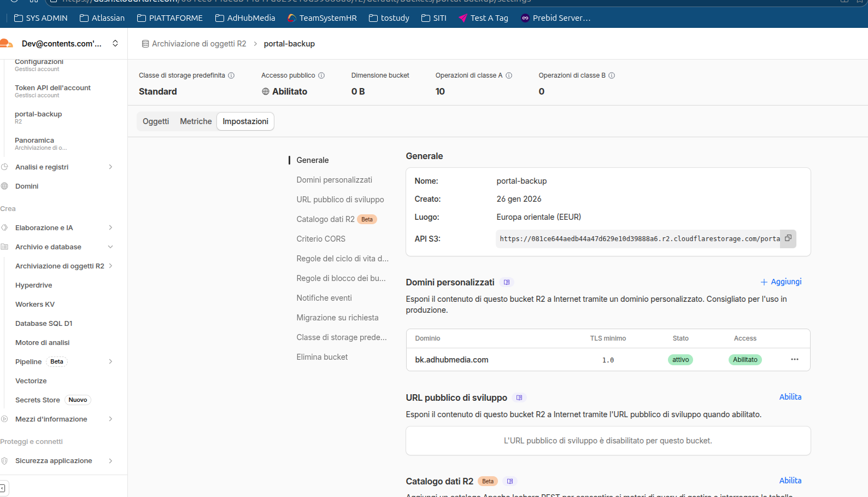
Task: Copy the S3 API URL
Action: tap(788, 238)
